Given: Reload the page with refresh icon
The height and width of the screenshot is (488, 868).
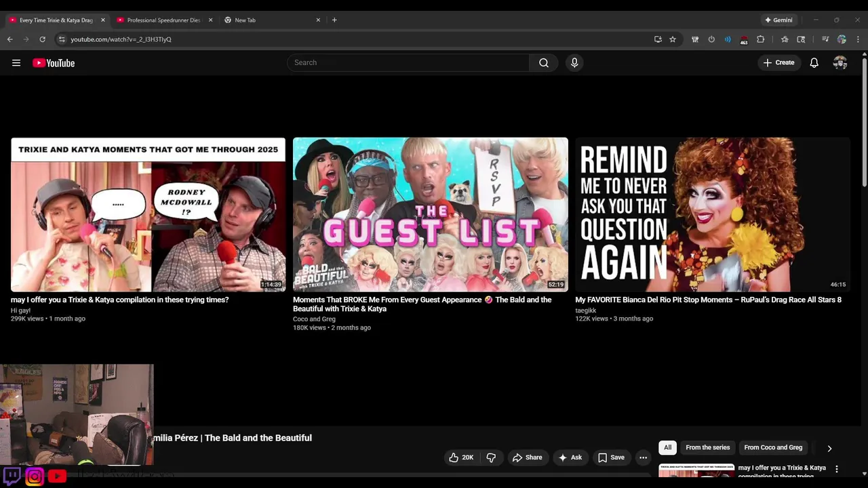Looking at the screenshot, I should pos(42,39).
